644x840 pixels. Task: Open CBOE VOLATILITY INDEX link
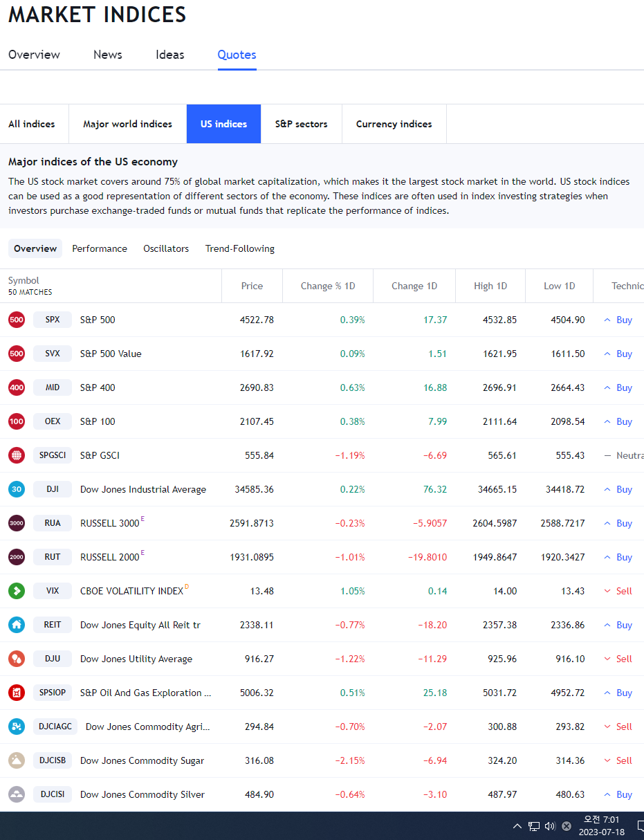click(x=131, y=591)
